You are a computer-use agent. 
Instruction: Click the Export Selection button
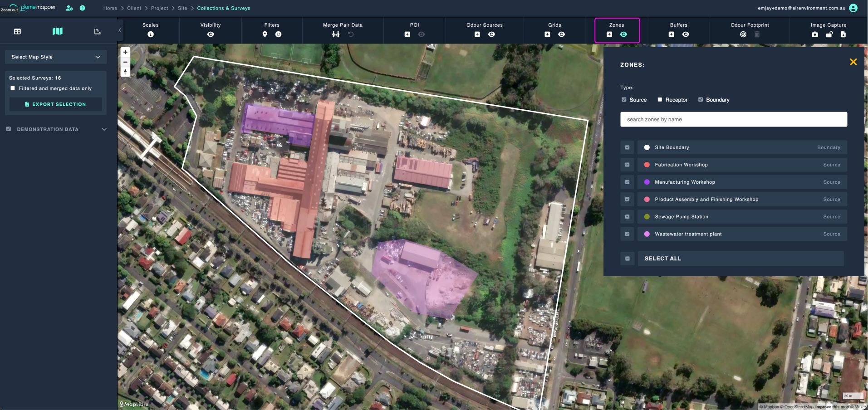[56, 104]
